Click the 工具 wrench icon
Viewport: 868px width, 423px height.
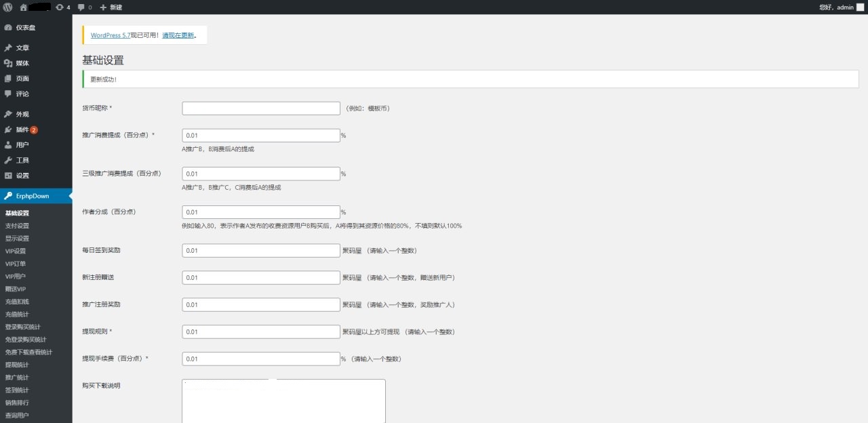[8, 160]
